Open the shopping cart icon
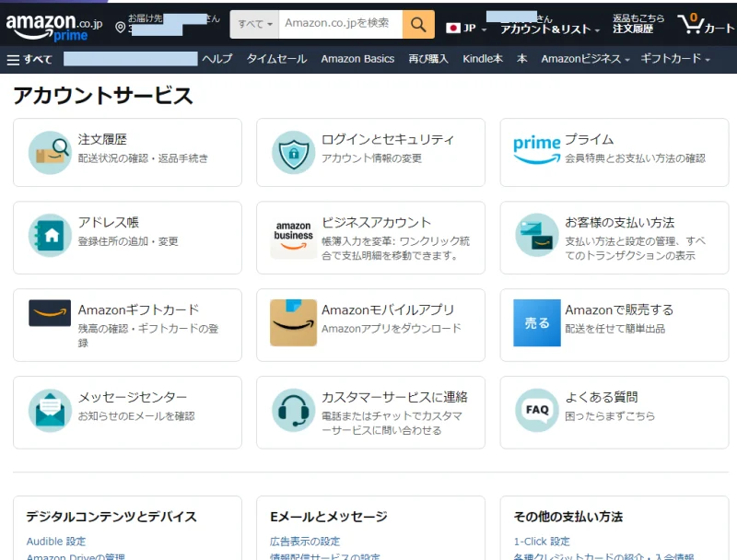The width and height of the screenshot is (737, 560). point(690,24)
